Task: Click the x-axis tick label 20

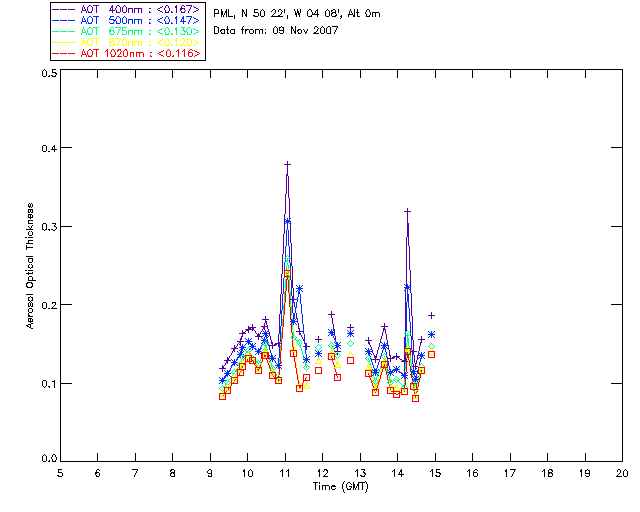Action: pyautogui.click(x=622, y=473)
